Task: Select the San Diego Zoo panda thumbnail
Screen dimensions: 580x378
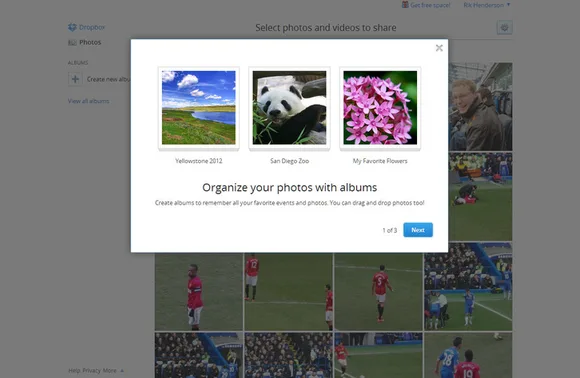Action: (x=289, y=108)
